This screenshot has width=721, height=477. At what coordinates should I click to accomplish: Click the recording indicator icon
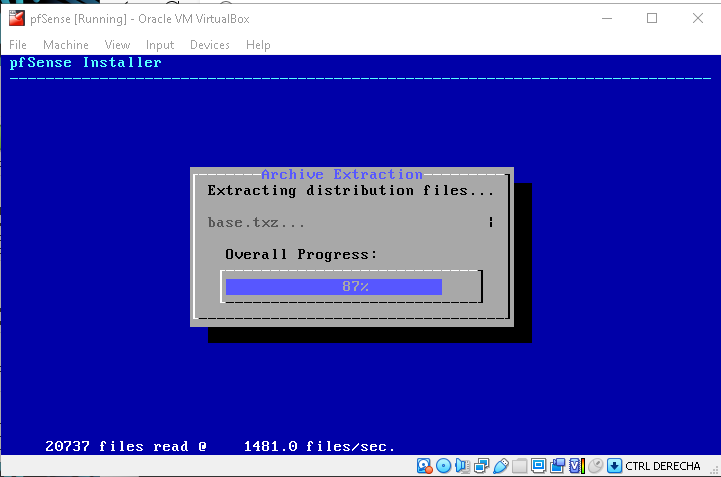(557, 466)
